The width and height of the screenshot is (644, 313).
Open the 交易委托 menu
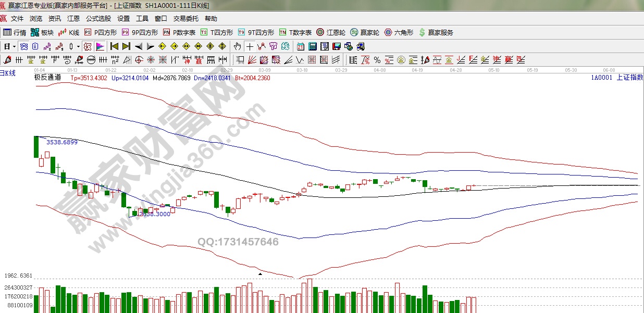pyautogui.click(x=185, y=19)
